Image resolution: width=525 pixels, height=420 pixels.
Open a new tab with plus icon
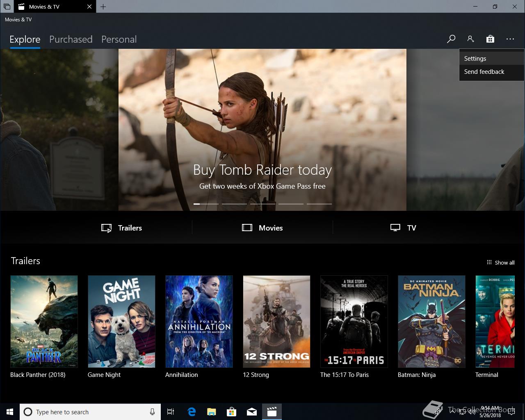103,7
